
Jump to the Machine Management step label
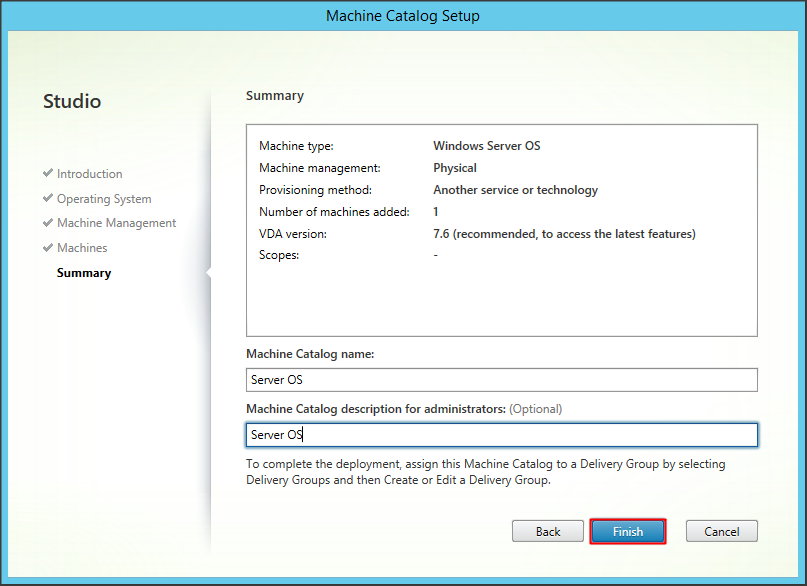pos(116,223)
